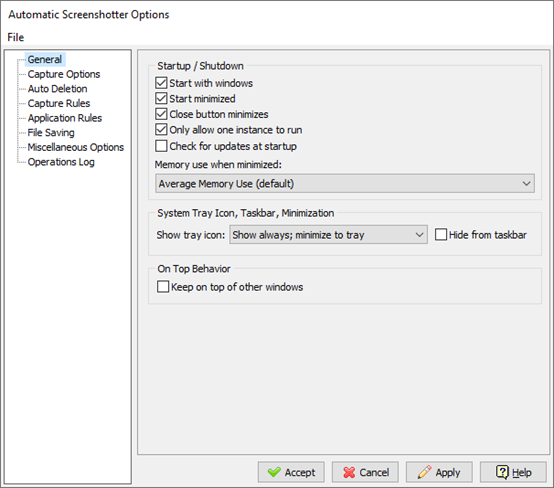The width and height of the screenshot is (554, 488).
Task: Uncheck Only allow one instance to run
Action: [x=161, y=129]
